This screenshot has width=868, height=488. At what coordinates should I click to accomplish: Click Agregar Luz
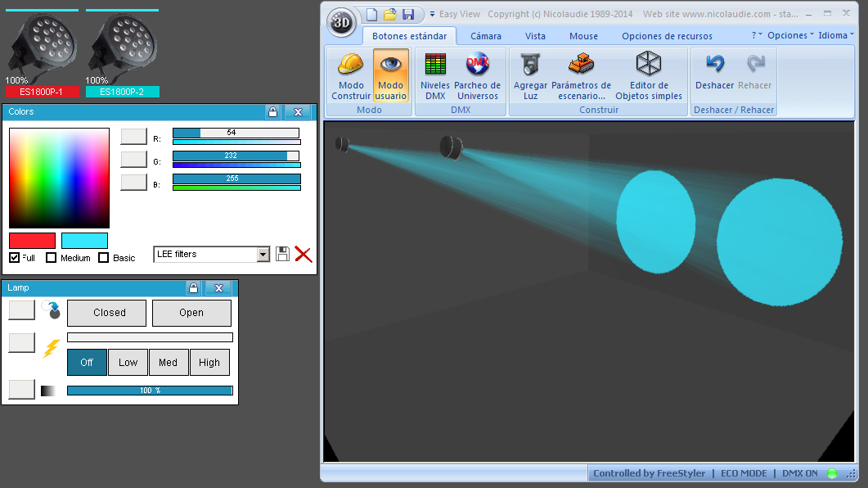tap(530, 76)
